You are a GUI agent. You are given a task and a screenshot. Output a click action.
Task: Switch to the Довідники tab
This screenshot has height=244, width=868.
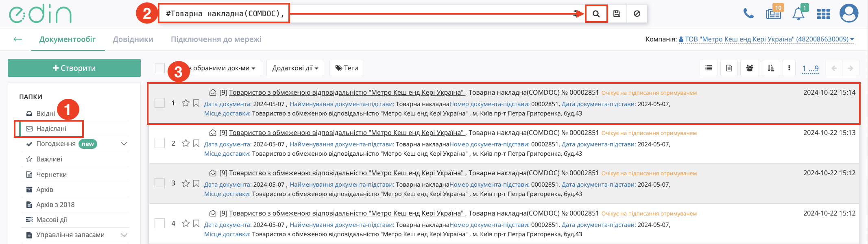tap(133, 39)
